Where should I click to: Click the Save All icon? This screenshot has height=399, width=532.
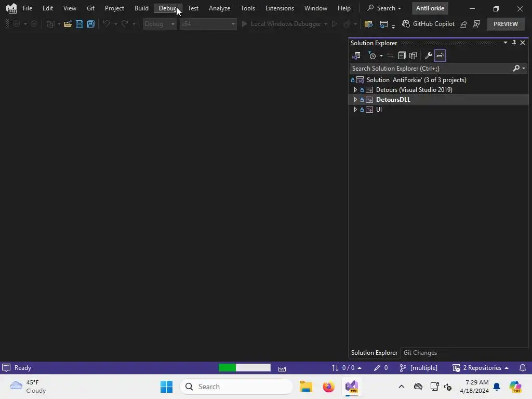coord(91,24)
